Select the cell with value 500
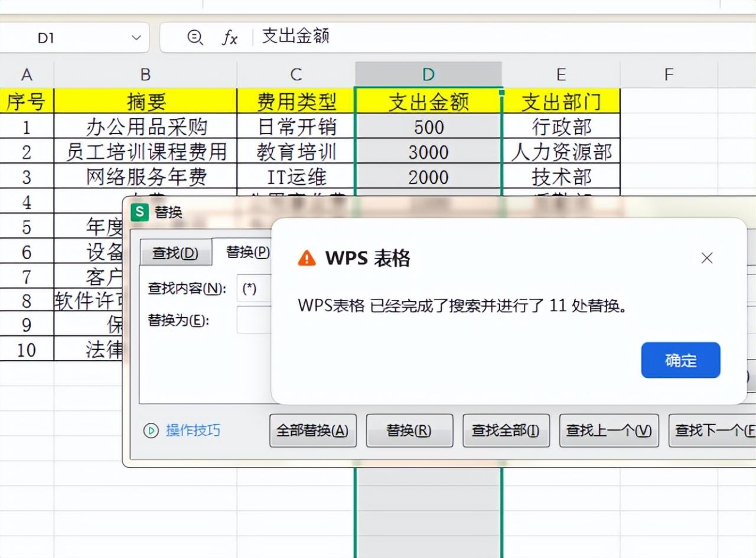The image size is (756, 558). [428, 126]
